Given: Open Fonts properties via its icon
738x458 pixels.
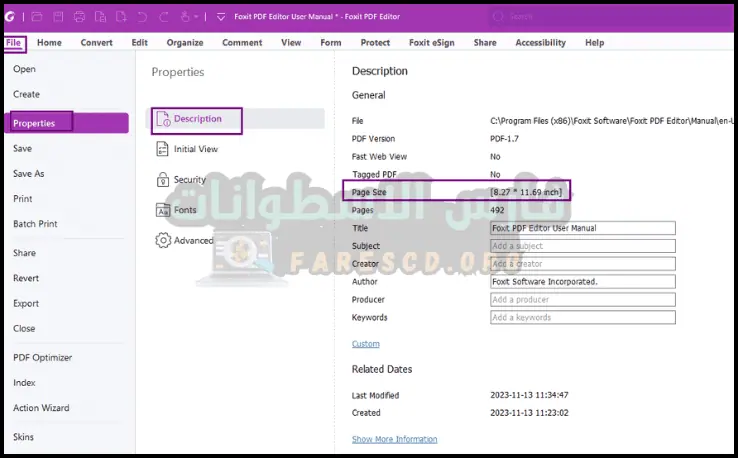Looking at the screenshot, I should point(164,210).
